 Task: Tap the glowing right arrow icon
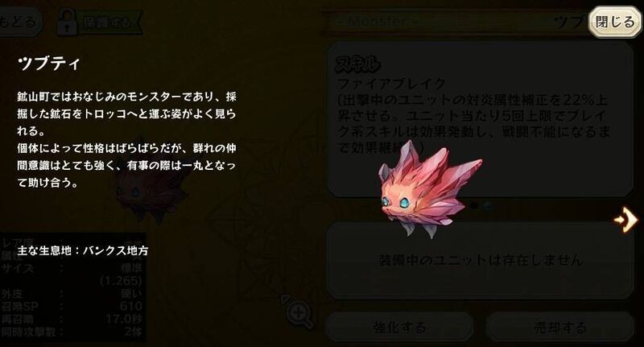626,220
